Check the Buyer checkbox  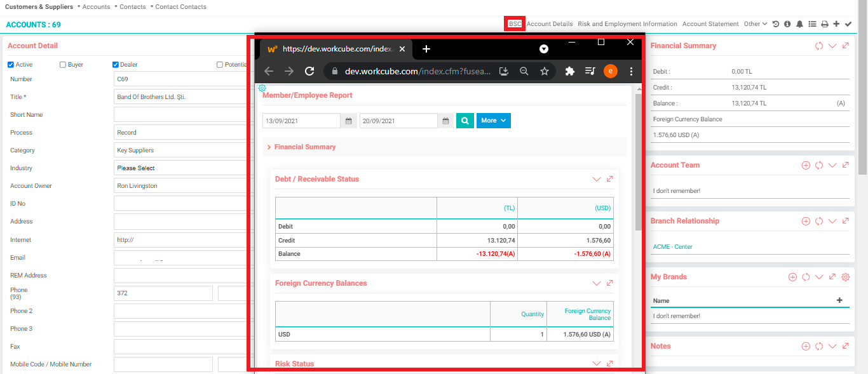[x=62, y=65]
